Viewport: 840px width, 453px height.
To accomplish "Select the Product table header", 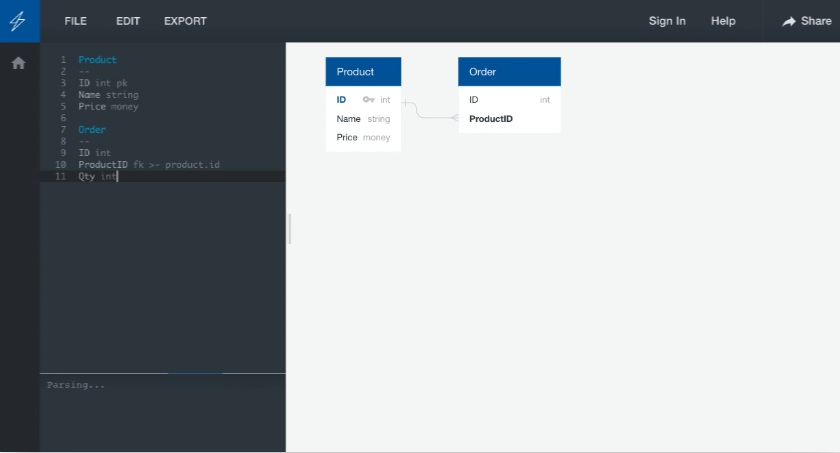I will (363, 72).
